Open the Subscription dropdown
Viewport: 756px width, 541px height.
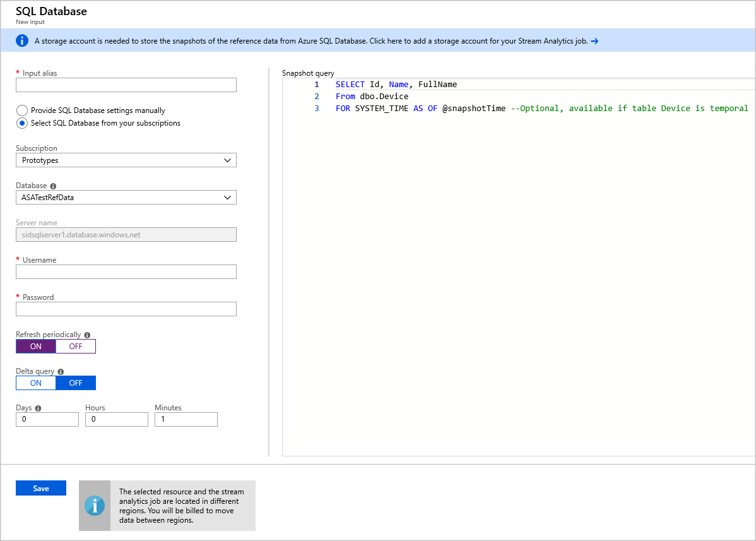tap(126, 160)
